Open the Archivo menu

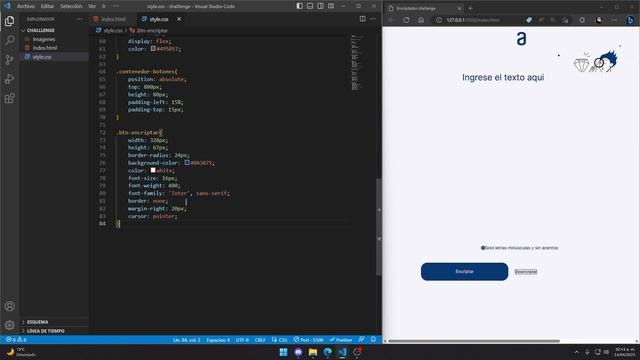(26, 6)
